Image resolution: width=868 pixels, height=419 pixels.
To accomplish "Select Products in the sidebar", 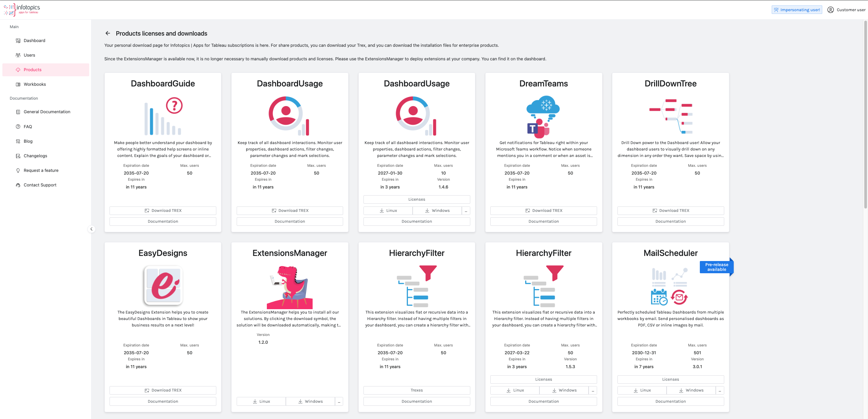I will point(46,70).
